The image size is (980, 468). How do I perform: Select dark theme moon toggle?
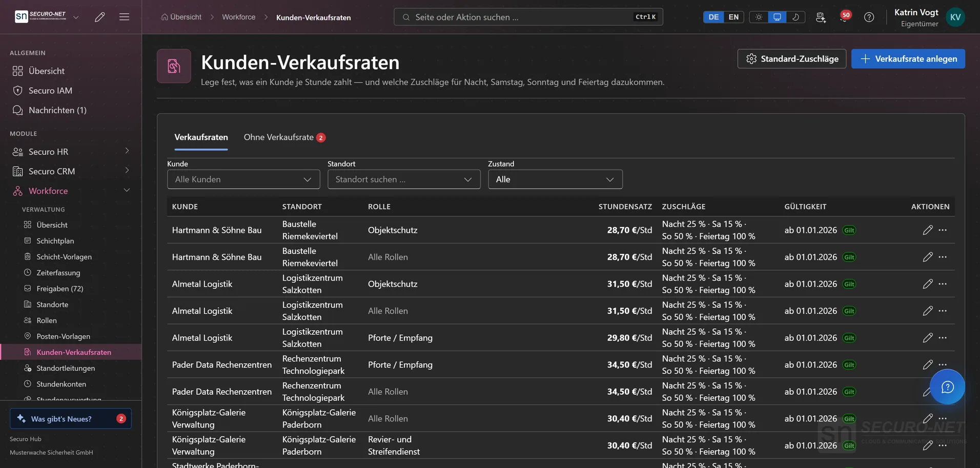pyautogui.click(x=795, y=17)
